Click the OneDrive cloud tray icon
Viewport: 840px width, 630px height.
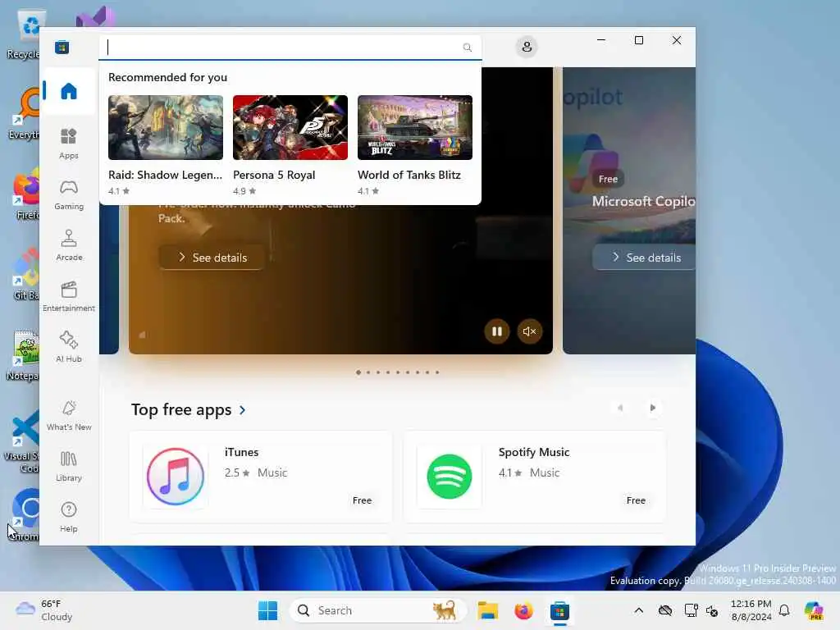click(x=665, y=610)
